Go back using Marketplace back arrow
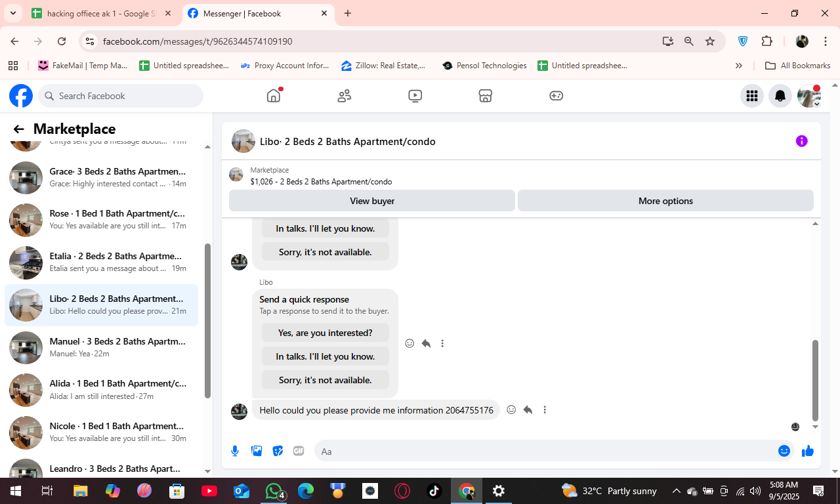The height and width of the screenshot is (504, 840). [x=18, y=129]
